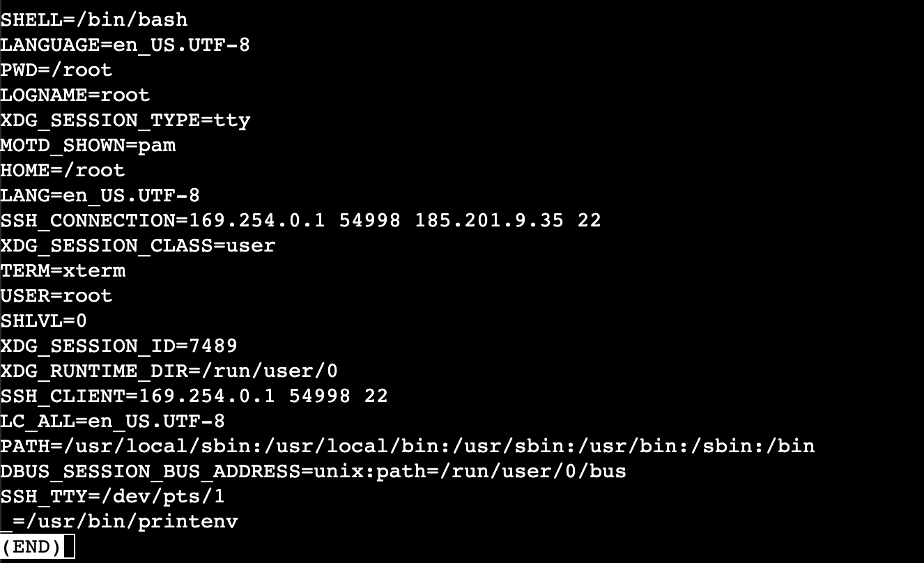Click the XDG_SESSION_TYPE=tty line

pos(125,120)
